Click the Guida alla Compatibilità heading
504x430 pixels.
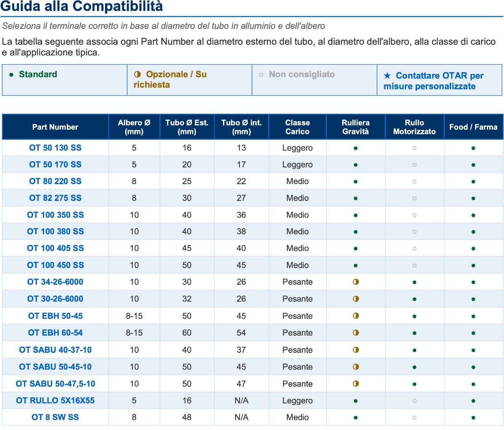point(81,6)
